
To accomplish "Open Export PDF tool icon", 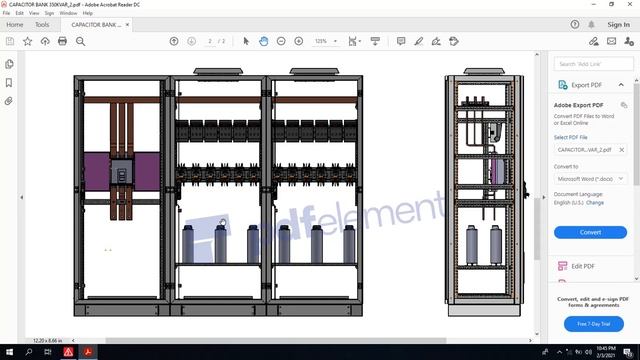I will coord(563,85).
